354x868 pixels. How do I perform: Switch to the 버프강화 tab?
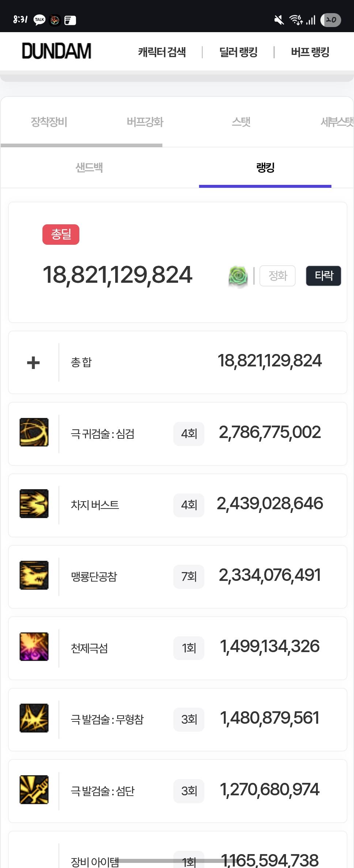pyautogui.click(x=145, y=122)
